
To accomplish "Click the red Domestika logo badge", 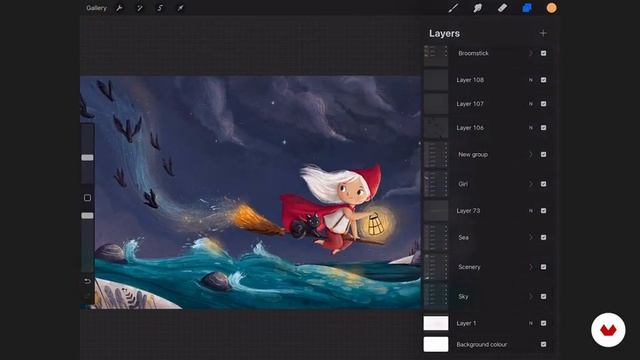I will tap(608, 330).
